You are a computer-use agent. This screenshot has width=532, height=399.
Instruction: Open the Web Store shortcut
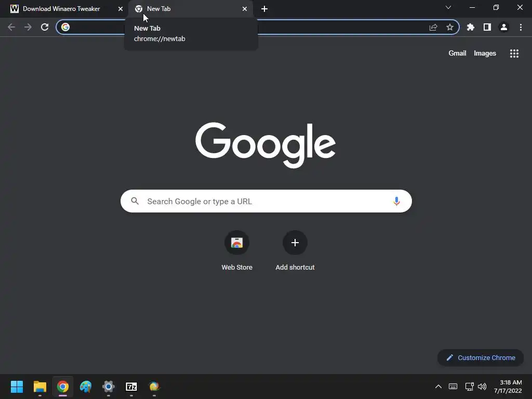pyautogui.click(x=237, y=250)
